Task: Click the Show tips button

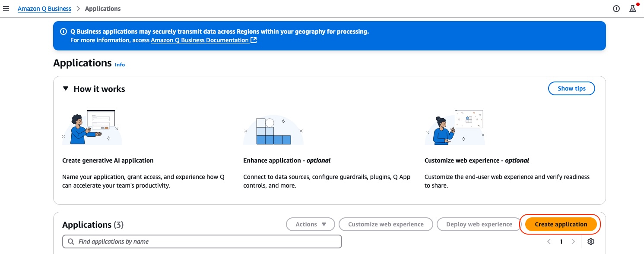Action: coord(571,88)
